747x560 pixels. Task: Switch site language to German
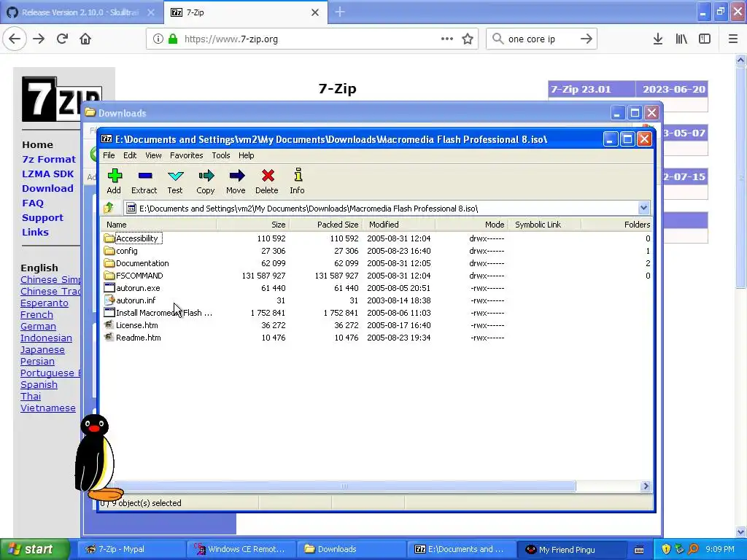click(38, 326)
